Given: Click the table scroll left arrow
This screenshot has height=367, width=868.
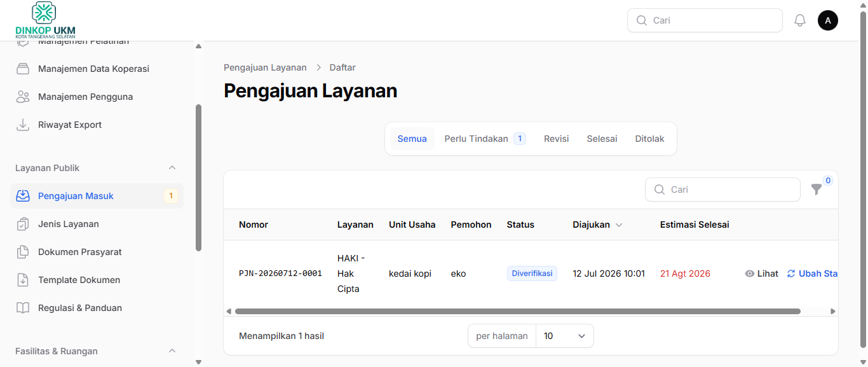Looking at the screenshot, I should click(x=229, y=312).
